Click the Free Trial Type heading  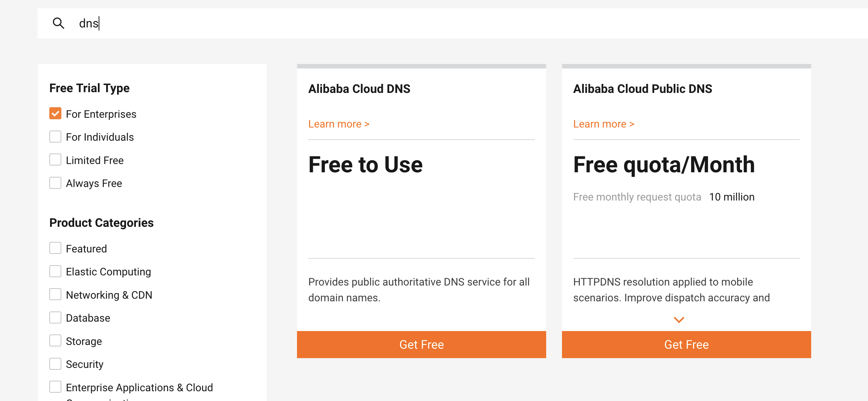pos(90,88)
